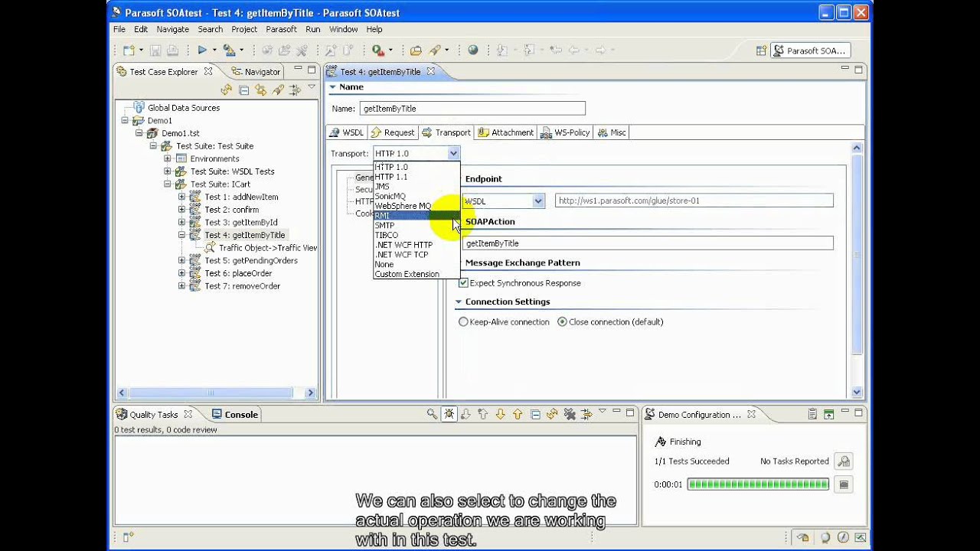Open the File menu
Screen dimensions: 980x551
[119, 29]
